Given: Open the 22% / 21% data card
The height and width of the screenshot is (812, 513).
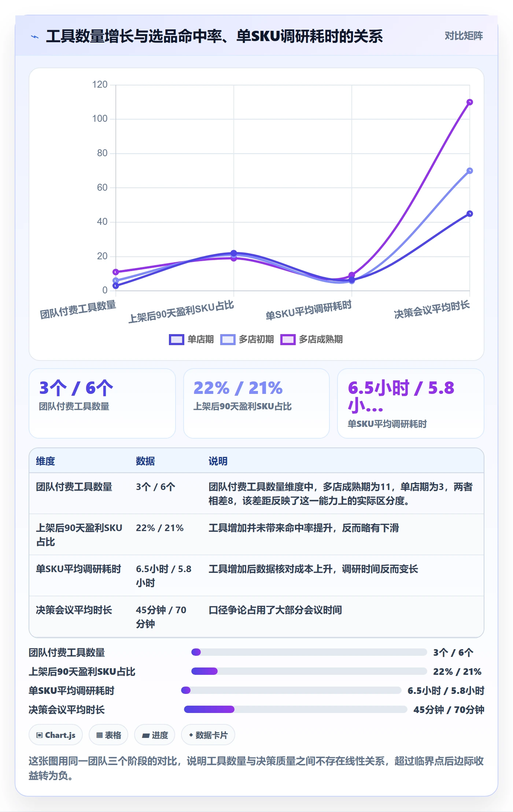Looking at the screenshot, I should coord(256,403).
